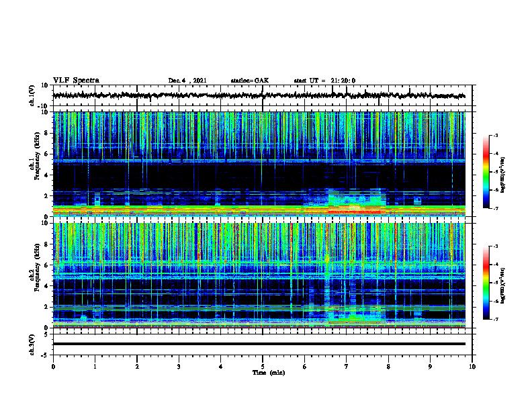Select the "2" kHz tick on ch.1 spectrogram

[x=46, y=196]
